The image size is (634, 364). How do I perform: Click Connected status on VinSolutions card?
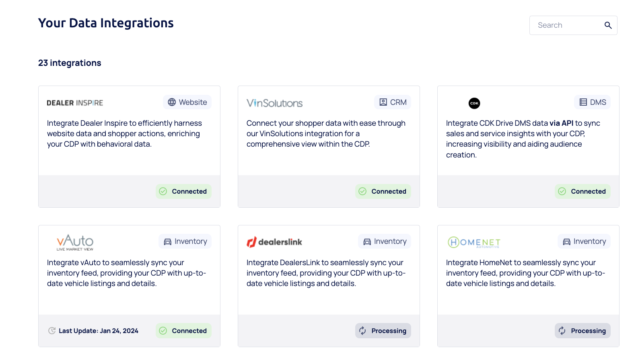pos(383,192)
